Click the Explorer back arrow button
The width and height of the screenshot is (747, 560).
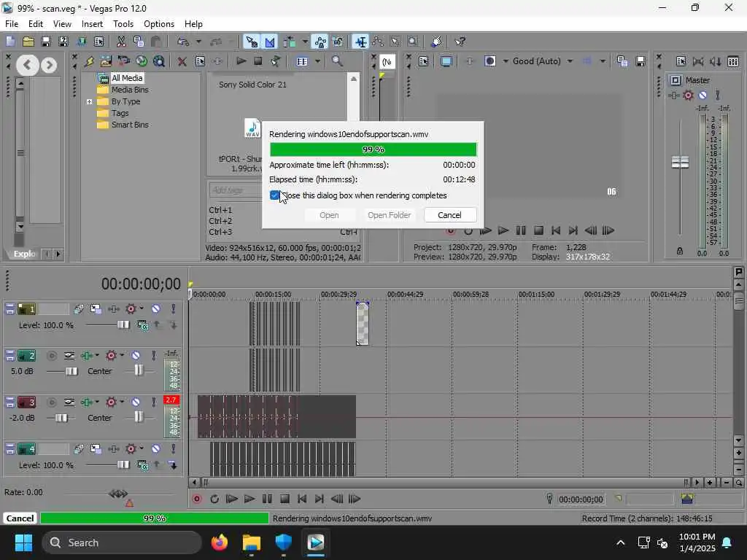coord(28,65)
